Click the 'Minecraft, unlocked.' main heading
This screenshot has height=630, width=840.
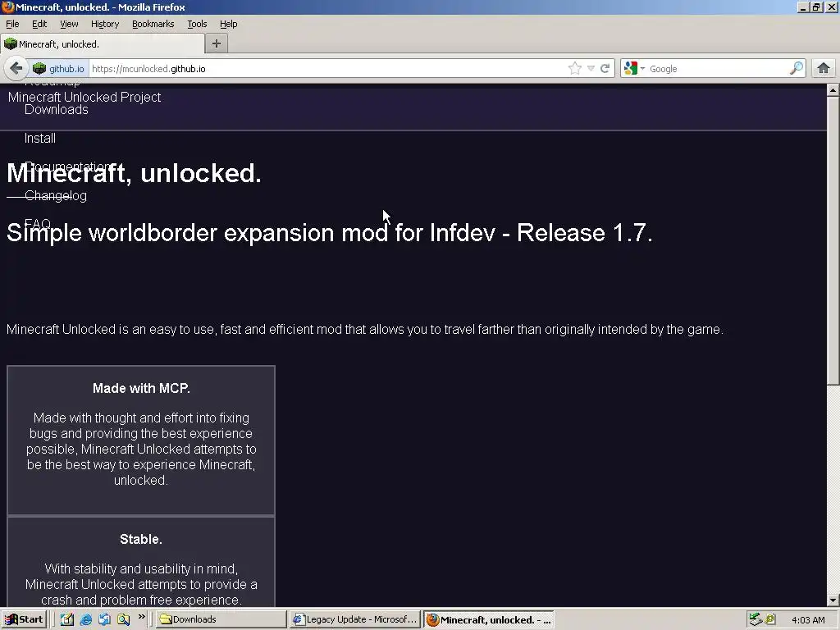134,173
